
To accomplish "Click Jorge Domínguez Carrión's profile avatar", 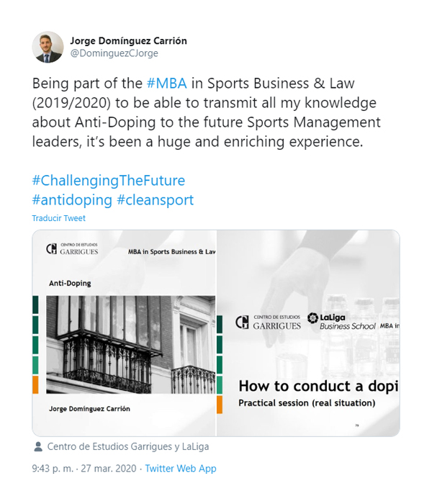I will (x=48, y=47).
